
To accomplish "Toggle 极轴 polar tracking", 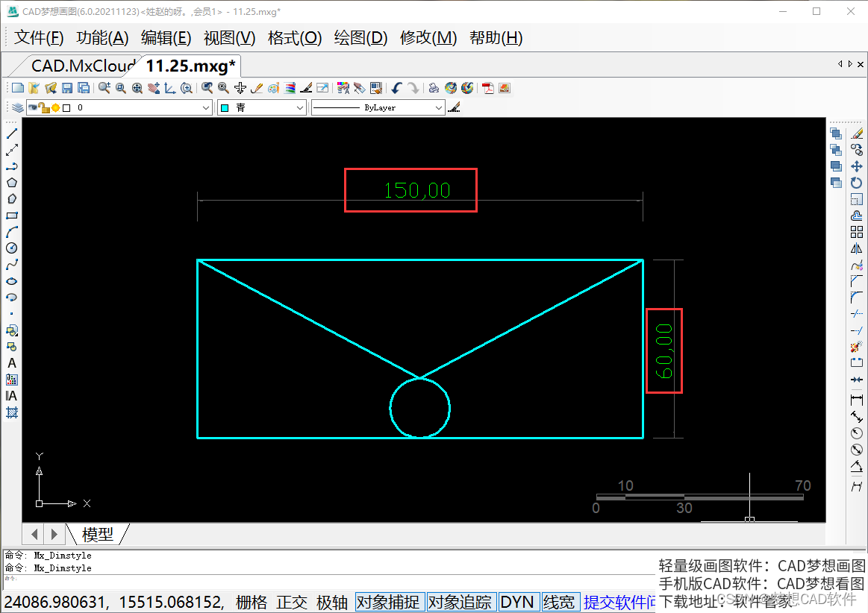I will [x=332, y=602].
